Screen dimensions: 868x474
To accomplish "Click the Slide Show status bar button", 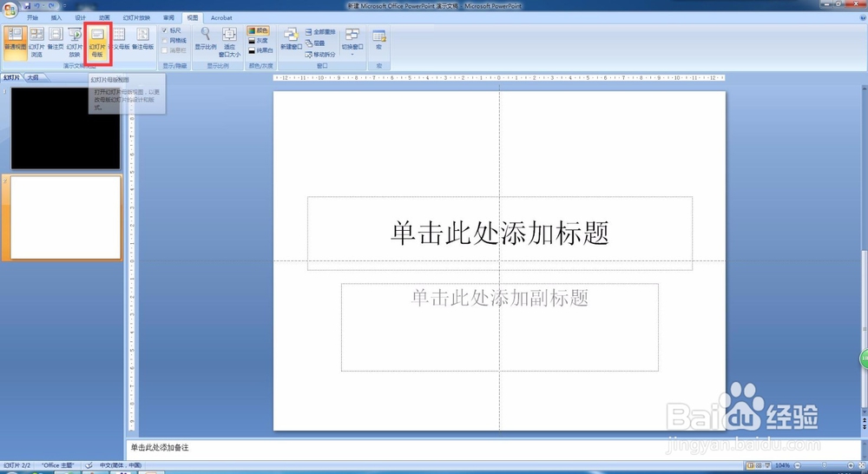I will (767, 465).
